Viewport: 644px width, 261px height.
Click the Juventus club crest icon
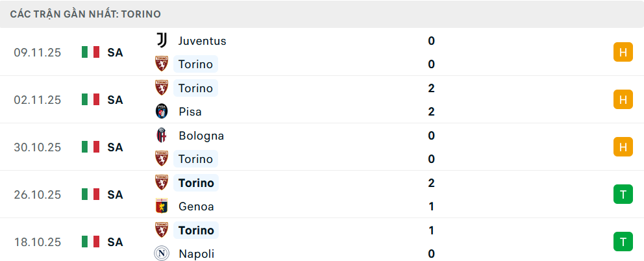(162, 40)
